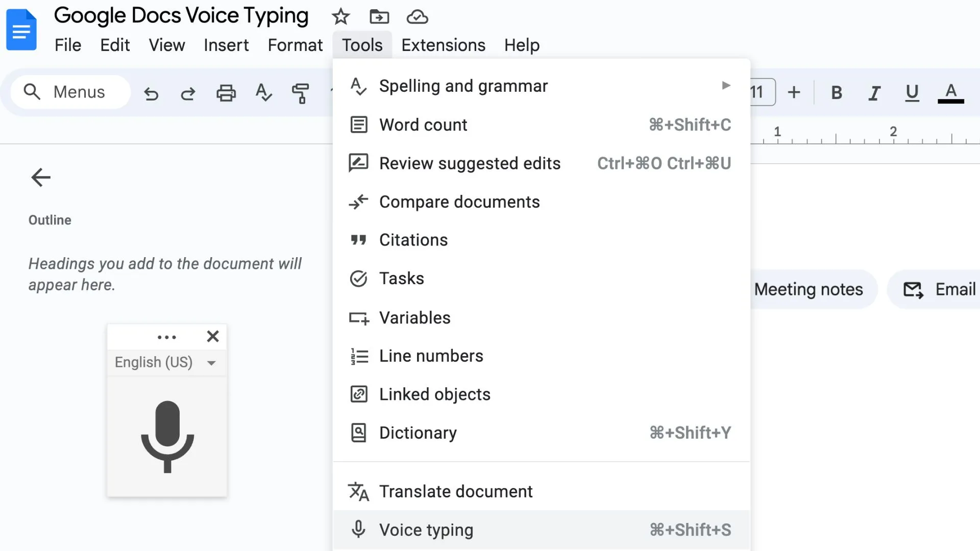Click the Undo icon
Image resolution: width=980 pixels, height=551 pixels.
pyautogui.click(x=151, y=93)
